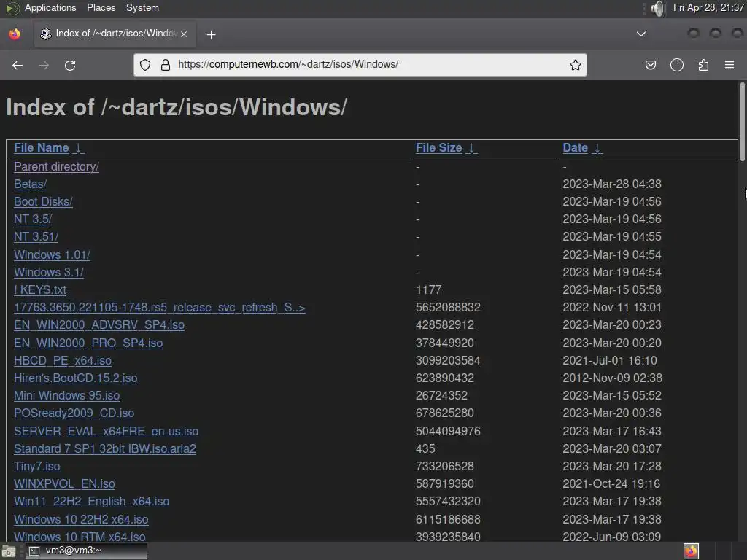Open the Parent directory/ link
This screenshot has width=747, height=560.
56,167
